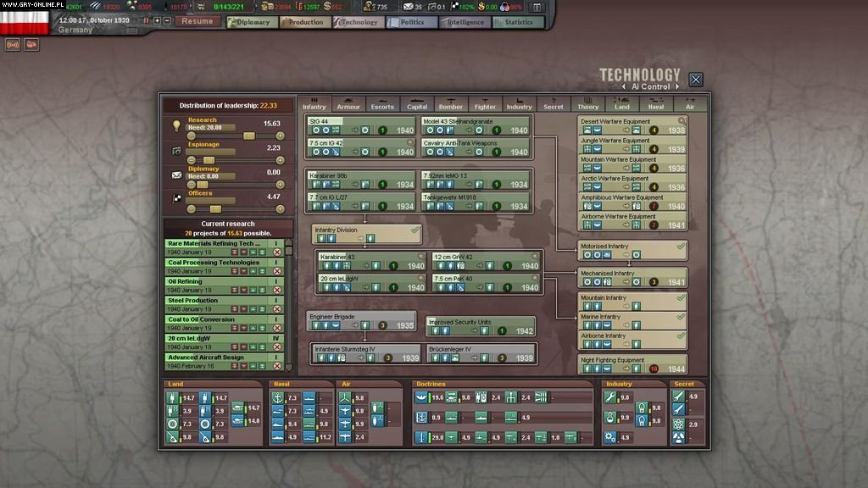Open the Theory technology tab
Image resolution: width=868 pixels, height=488 pixels.
(x=588, y=103)
